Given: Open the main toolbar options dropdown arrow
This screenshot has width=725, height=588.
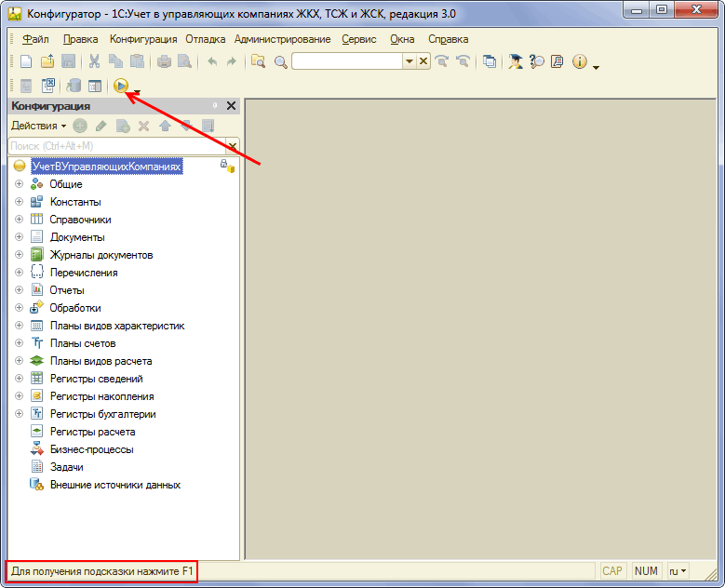Looking at the screenshot, I should point(596,68).
